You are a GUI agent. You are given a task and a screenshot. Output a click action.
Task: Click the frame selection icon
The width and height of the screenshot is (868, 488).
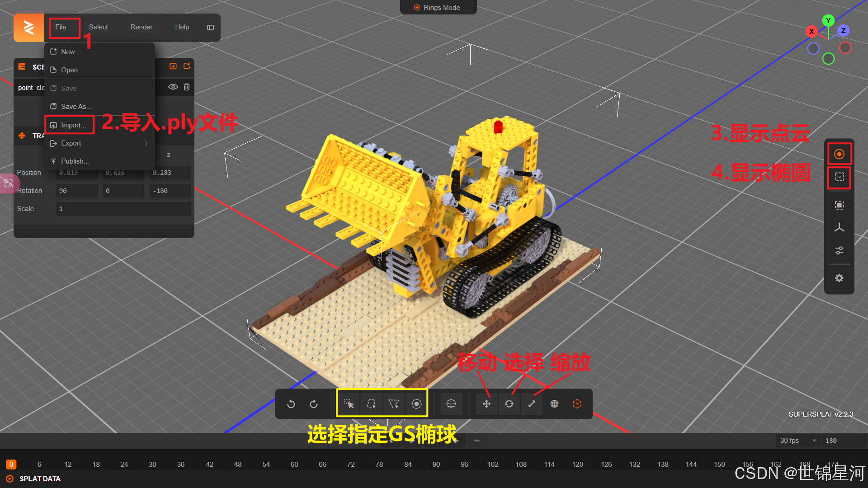[x=839, y=205]
